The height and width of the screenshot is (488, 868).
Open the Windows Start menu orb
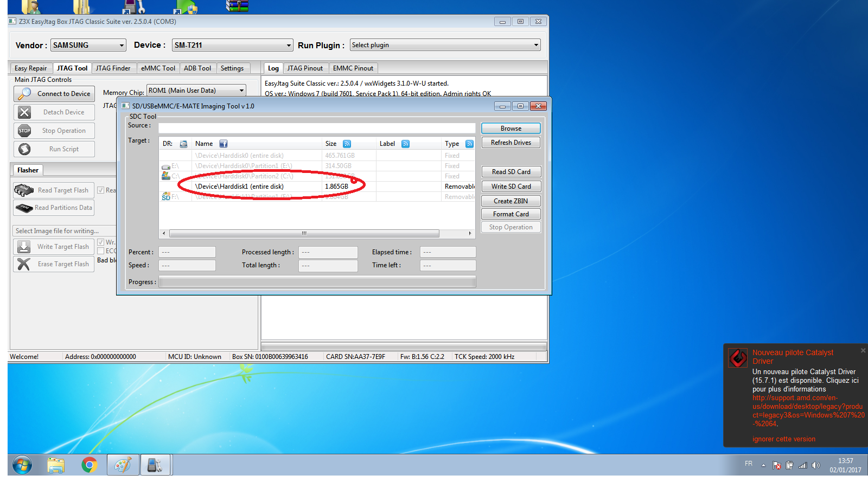pyautogui.click(x=22, y=465)
